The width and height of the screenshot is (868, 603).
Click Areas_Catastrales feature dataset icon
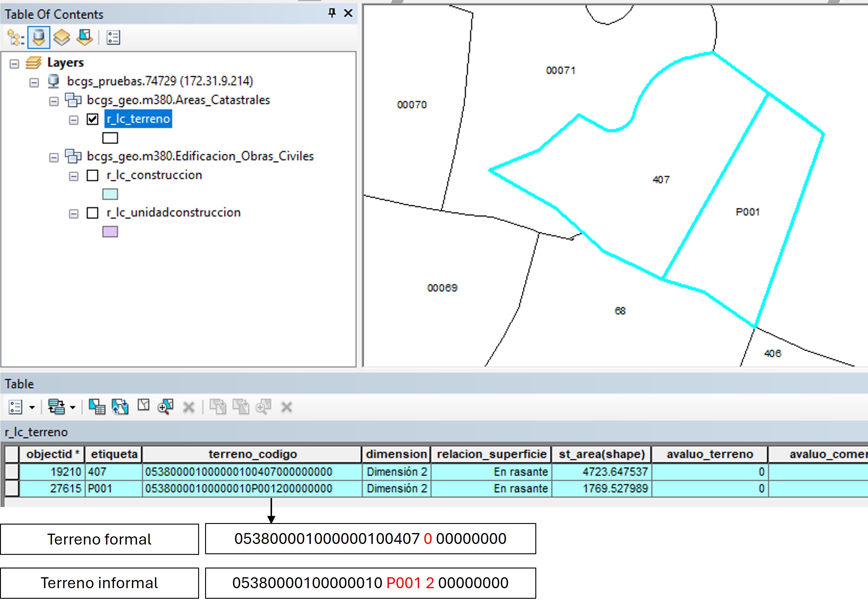(x=73, y=100)
